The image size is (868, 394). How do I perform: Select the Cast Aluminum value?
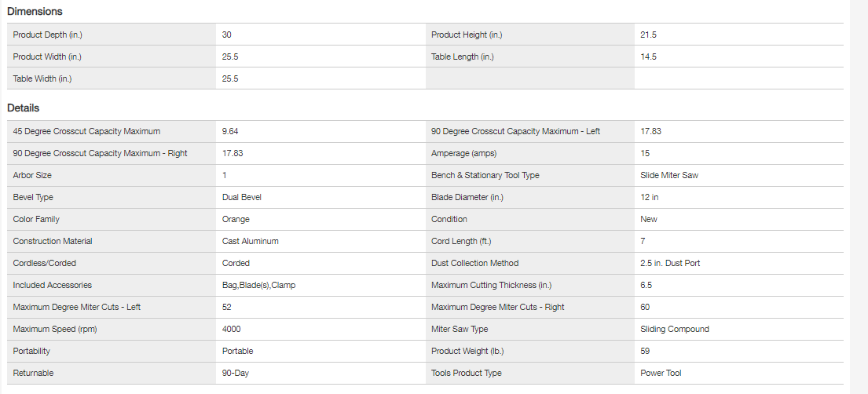tap(251, 242)
